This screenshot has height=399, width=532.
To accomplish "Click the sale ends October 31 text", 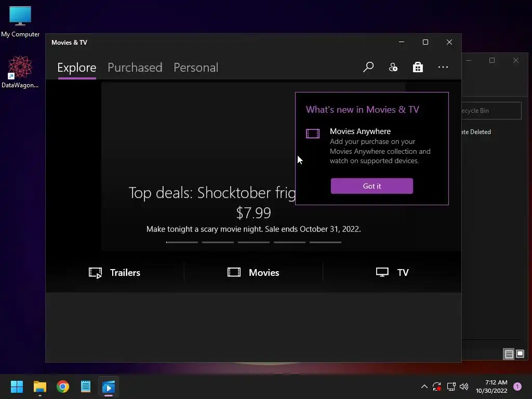I will [x=312, y=229].
